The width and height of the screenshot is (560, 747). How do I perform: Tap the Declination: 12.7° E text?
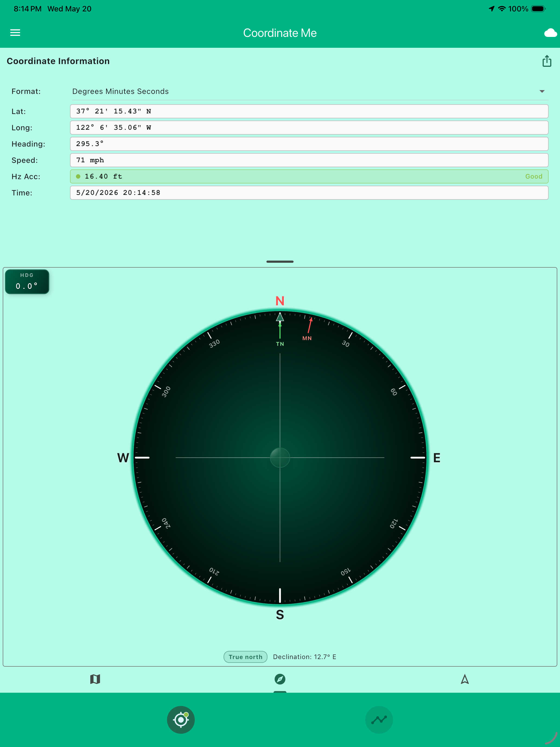(x=304, y=657)
